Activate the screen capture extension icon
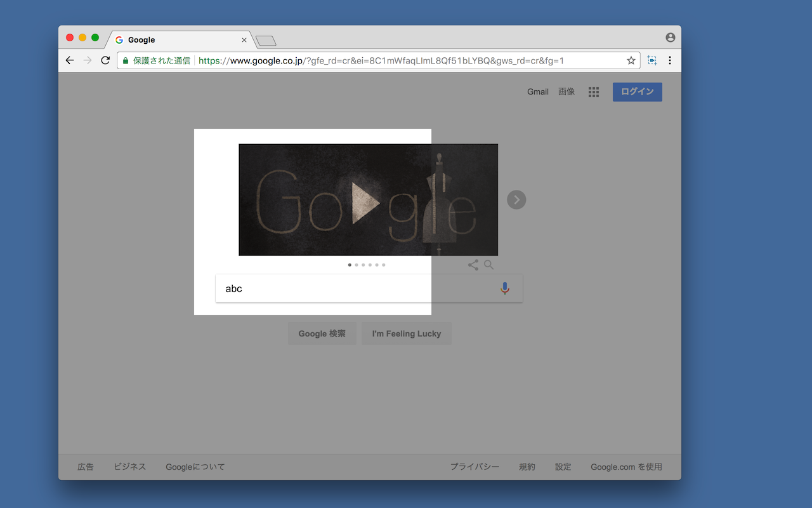This screenshot has width=812, height=508. tap(652, 60)
